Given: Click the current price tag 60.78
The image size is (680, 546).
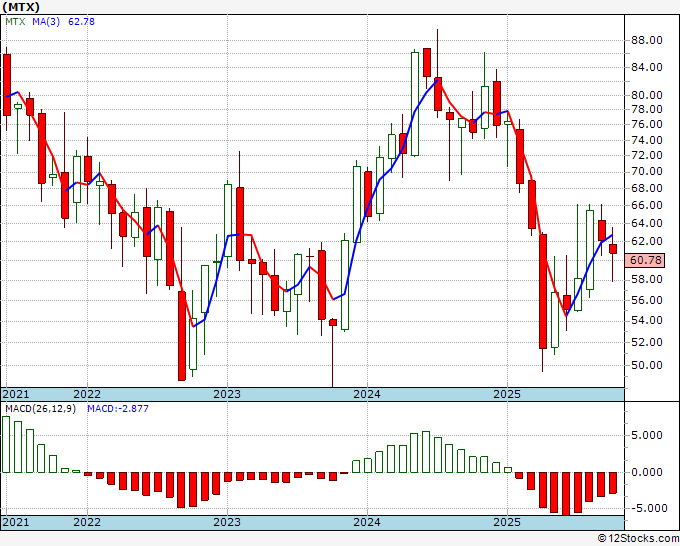Looking at the screenshot, I should (x=645, y=260).
